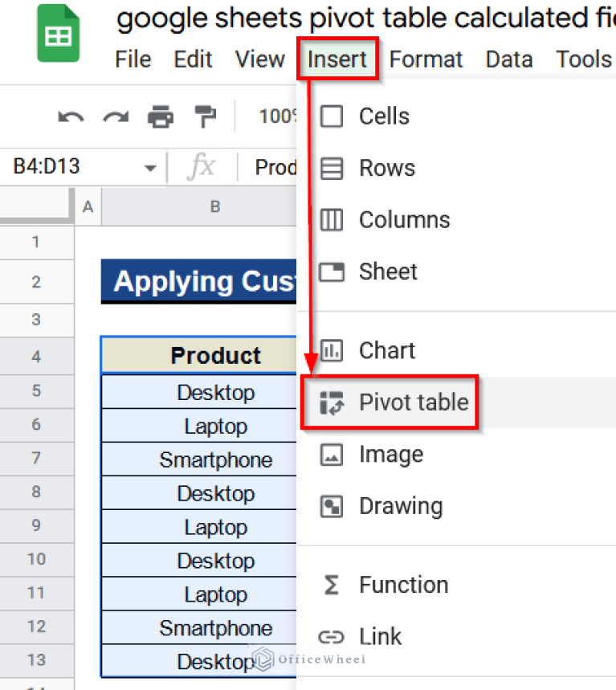Insert a Function using the sigma entry
The height and width of the screenshot is (690, 616).
coord(403,585)
